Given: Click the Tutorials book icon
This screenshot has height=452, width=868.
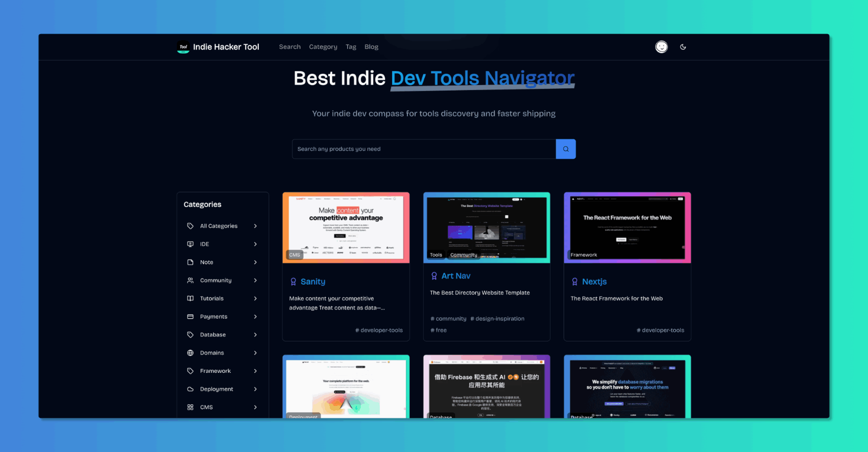Looking at the screenshot, I should tap(190, 299).
